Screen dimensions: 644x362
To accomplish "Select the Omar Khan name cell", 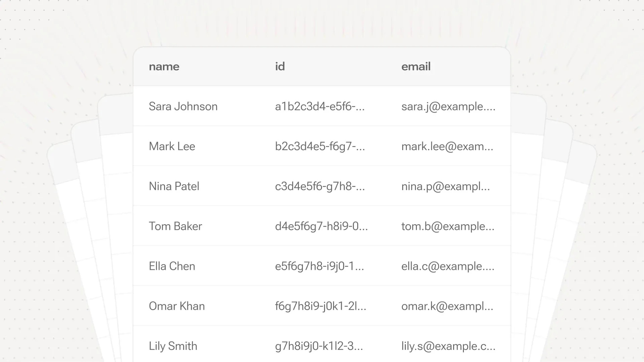I will tap(176, 306).
